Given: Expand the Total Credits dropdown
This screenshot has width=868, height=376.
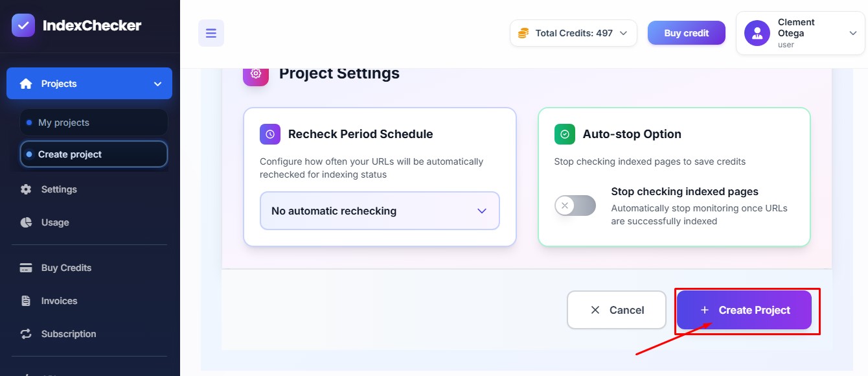Looking at the screenshot, I should [623, 33].
